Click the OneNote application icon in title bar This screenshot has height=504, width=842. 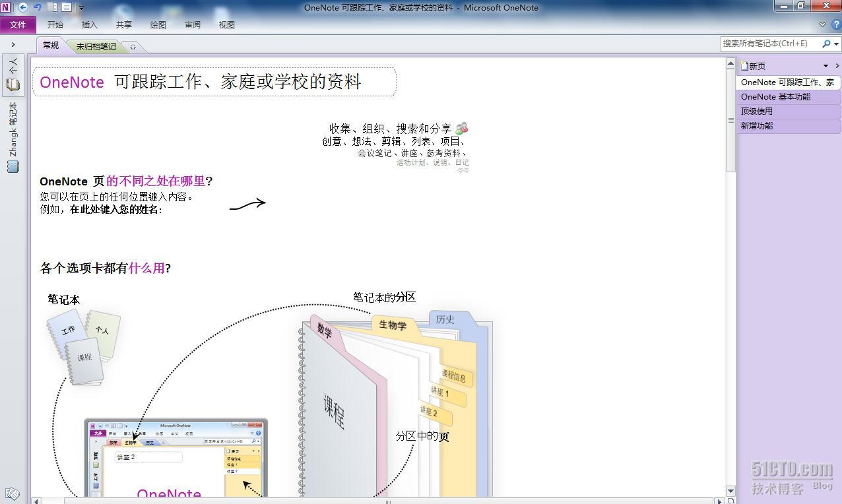tap(6, 7)
